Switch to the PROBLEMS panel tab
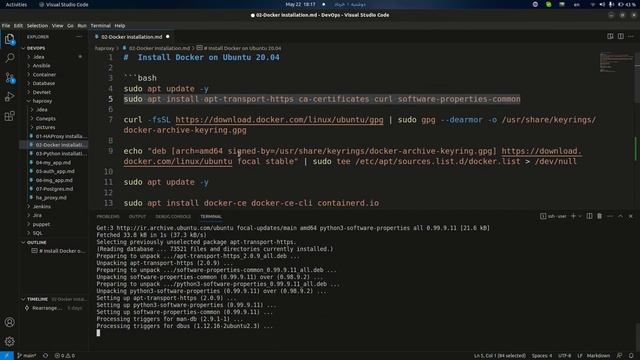Viewport: 640px width, 360px height. tap(108, 216)
